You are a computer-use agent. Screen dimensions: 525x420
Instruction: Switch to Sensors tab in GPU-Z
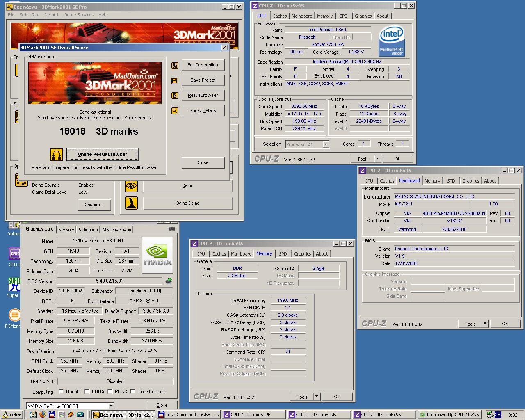[66, 230]
